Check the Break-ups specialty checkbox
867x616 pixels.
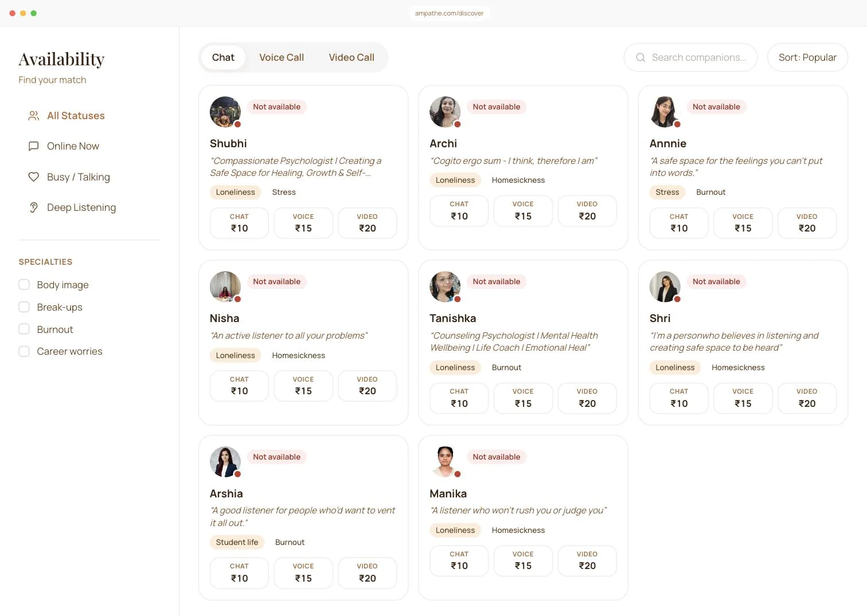[x=24, y=307]
